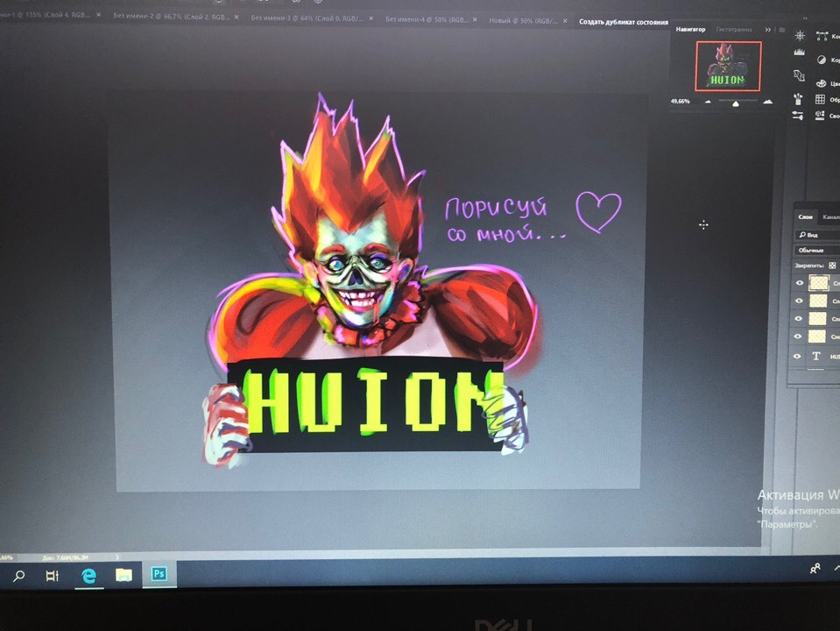Switch to the Без имени-2 document tab

point(172,17)
